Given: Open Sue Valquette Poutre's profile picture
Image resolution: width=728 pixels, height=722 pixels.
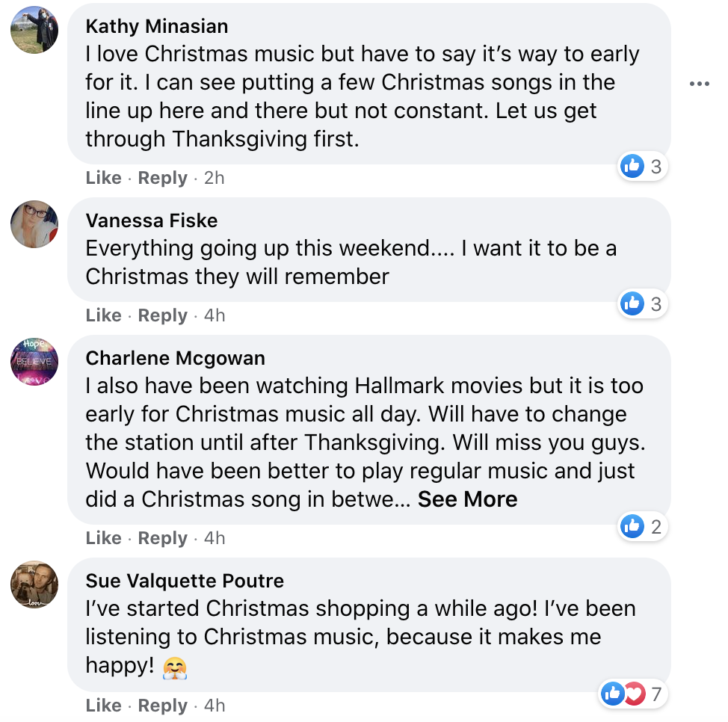Looking at the screenshot, I should click(34, 584).
